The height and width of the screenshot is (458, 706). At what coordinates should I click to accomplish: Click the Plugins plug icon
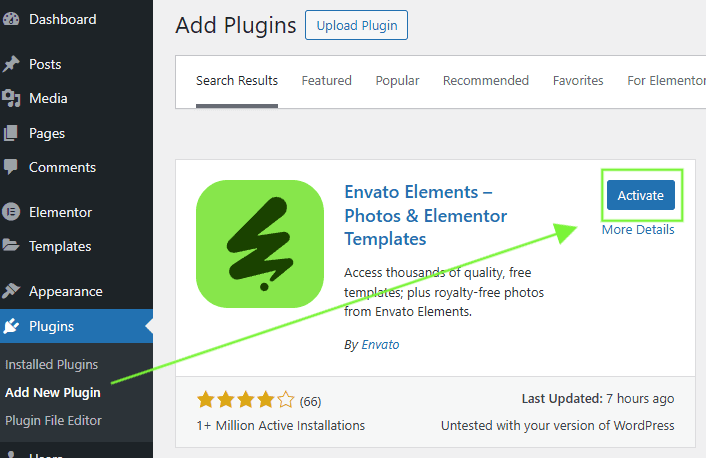tap(11, 326)
